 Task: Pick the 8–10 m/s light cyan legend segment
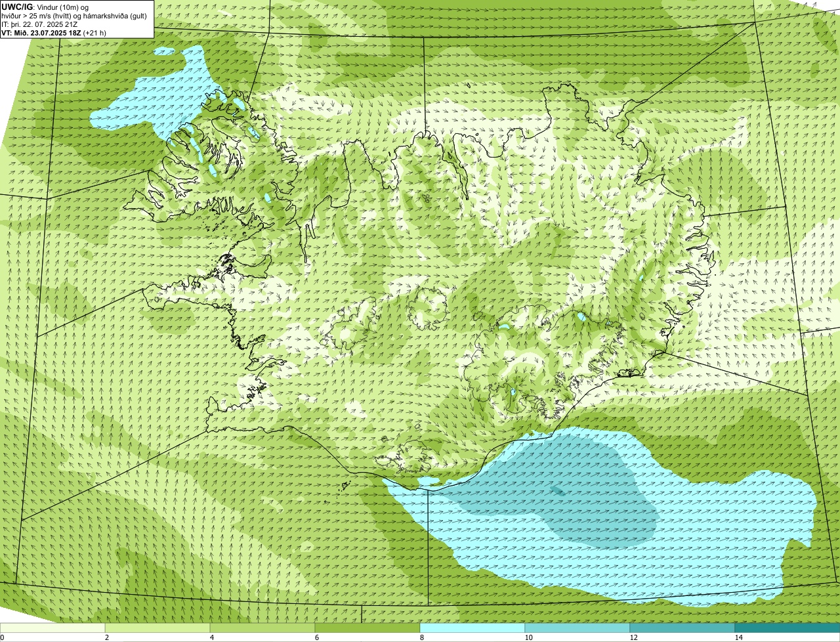tap(472, 628)
